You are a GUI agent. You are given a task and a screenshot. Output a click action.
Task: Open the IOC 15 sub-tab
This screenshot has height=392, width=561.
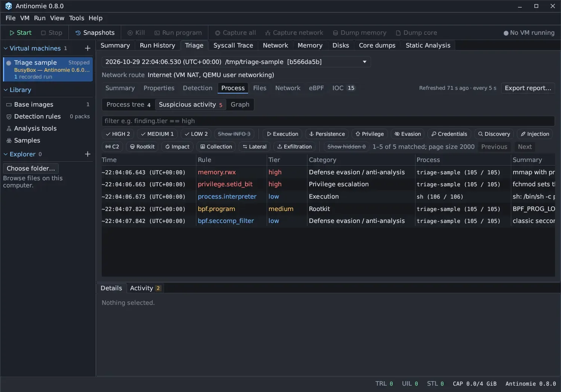[343, 88]
